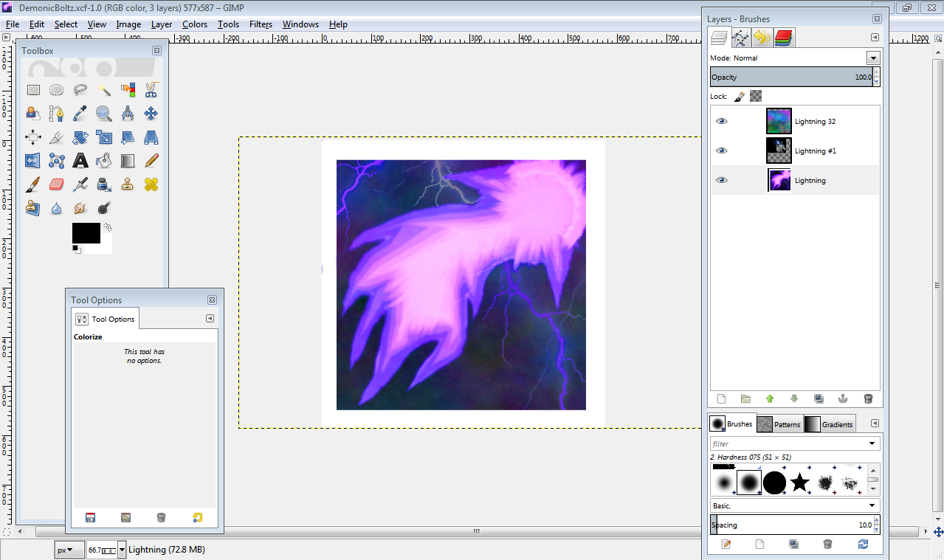Viewport: 944px width, 560px height.
Task: Activate the Scissors Select tool
Action: pyautogui.click(x=151, y=90)
